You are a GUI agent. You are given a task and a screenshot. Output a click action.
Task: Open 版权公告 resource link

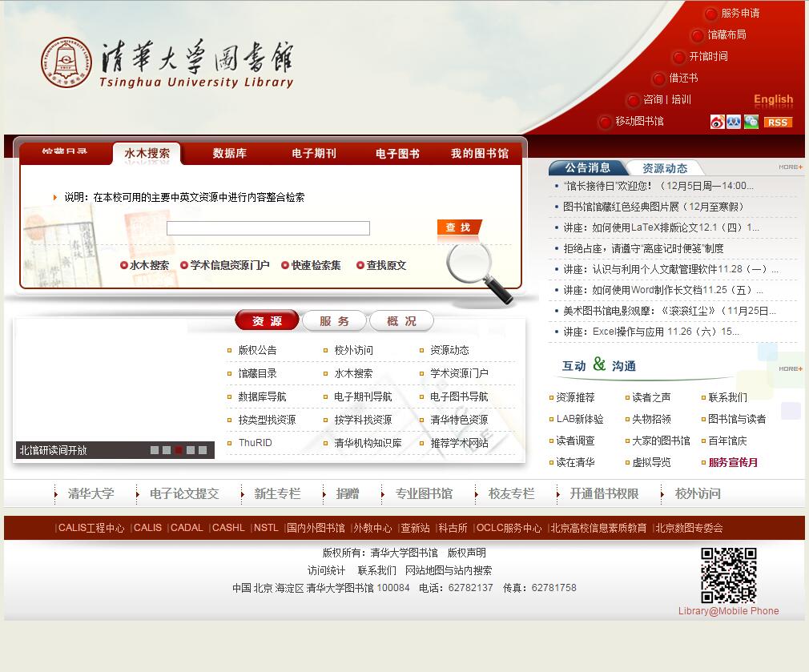point(257,350)
